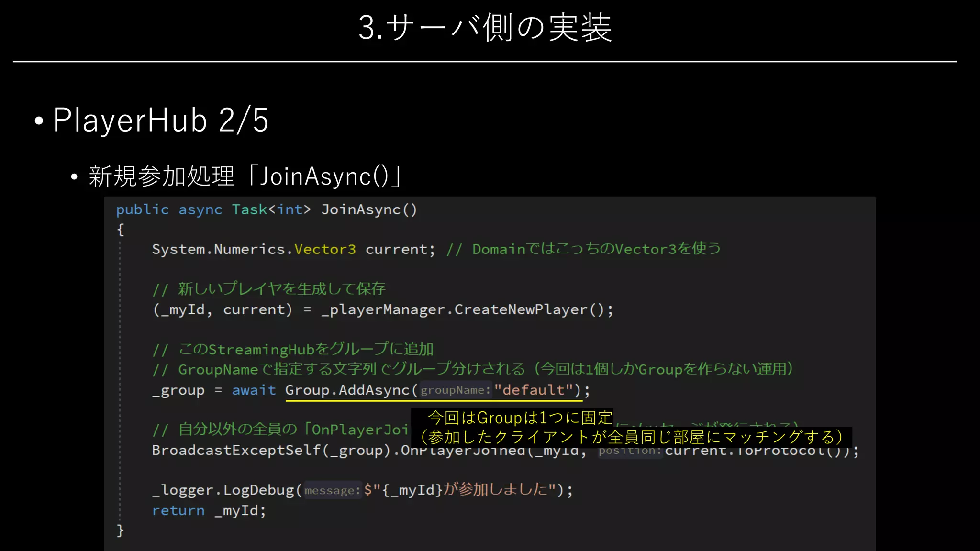Screen dimensions: 980x551
Task: Click the groupName: parameter hint
Action: click(455, 390)
